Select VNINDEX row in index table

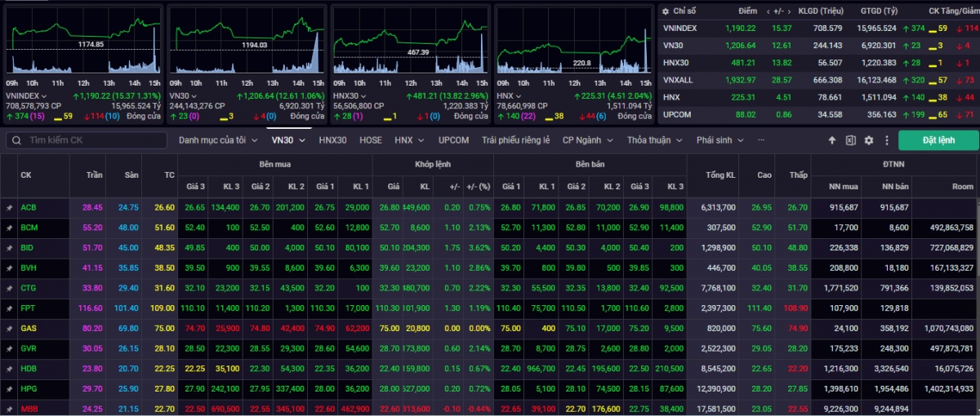pyautogui.click(x=818, y=28)
